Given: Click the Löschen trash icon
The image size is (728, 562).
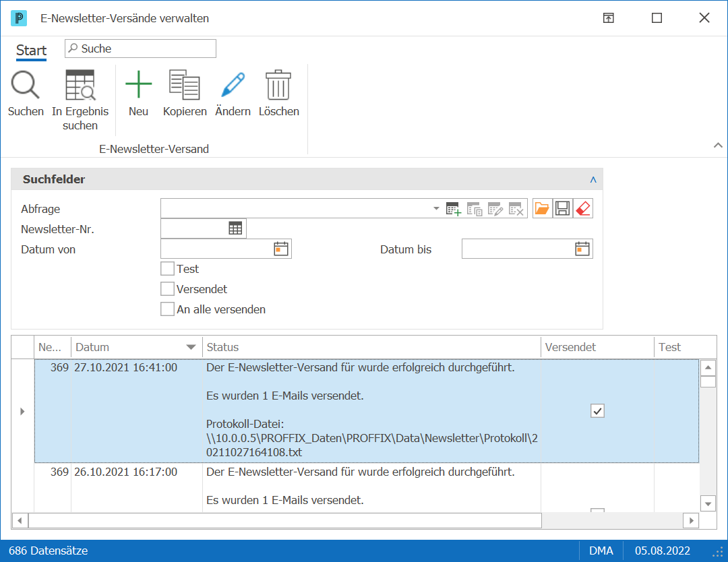Looking at the screenshot, I should click(x=278, y=86).
